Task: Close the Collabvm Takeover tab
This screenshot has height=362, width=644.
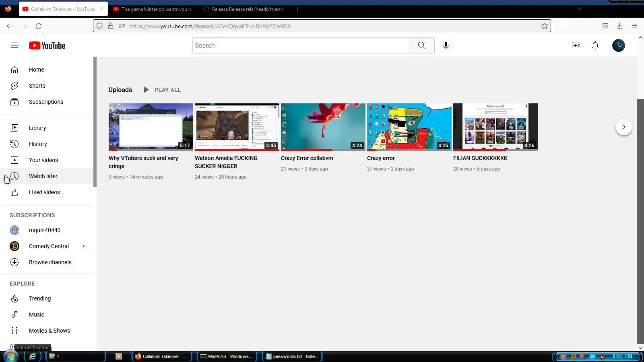Action: 101,9
